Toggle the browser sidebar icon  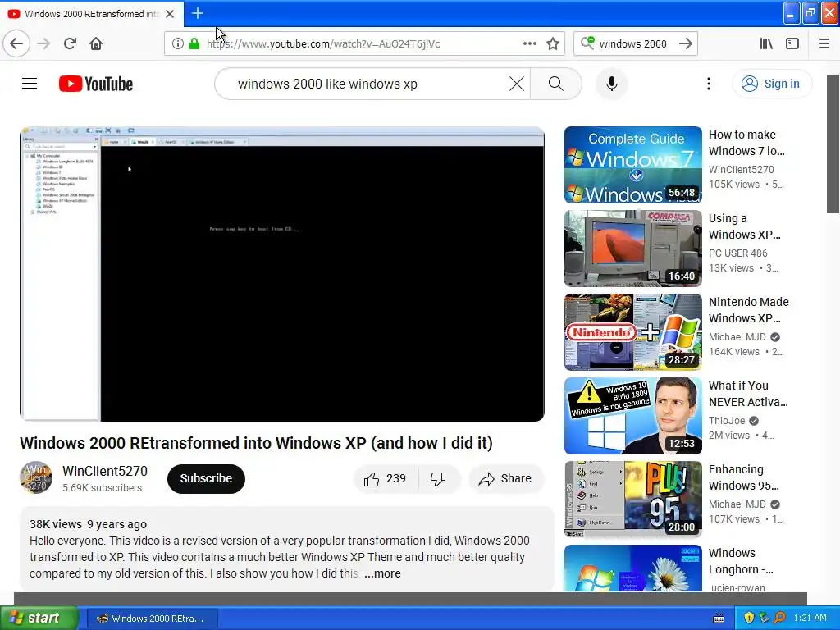pyautogui.click(x=792, y=43)
